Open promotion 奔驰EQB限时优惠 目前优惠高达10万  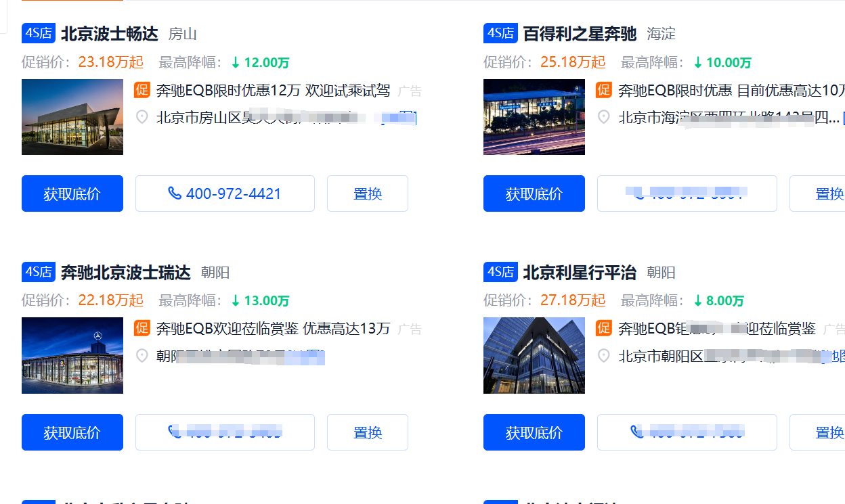[731, 91]
